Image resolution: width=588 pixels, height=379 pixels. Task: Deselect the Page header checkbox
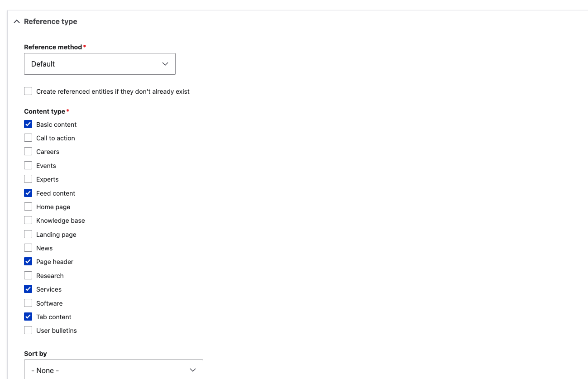point(28,262)
